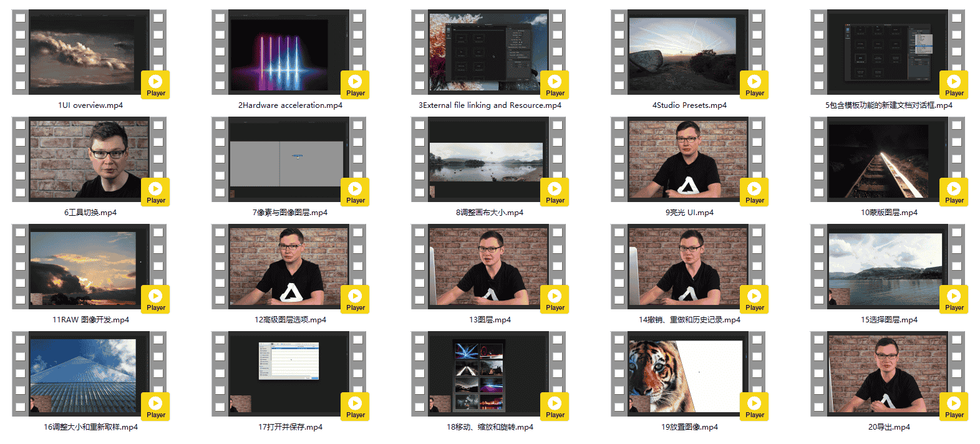Select the neon lights thumbnail of 2Hardware acceleration
The image size is (980, 444).
click(289, 52)
